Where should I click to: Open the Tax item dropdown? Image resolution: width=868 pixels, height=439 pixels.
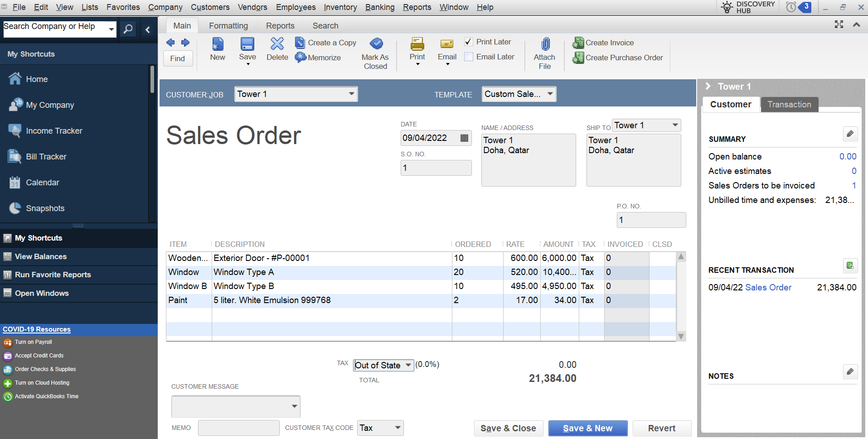click(408, 365)
